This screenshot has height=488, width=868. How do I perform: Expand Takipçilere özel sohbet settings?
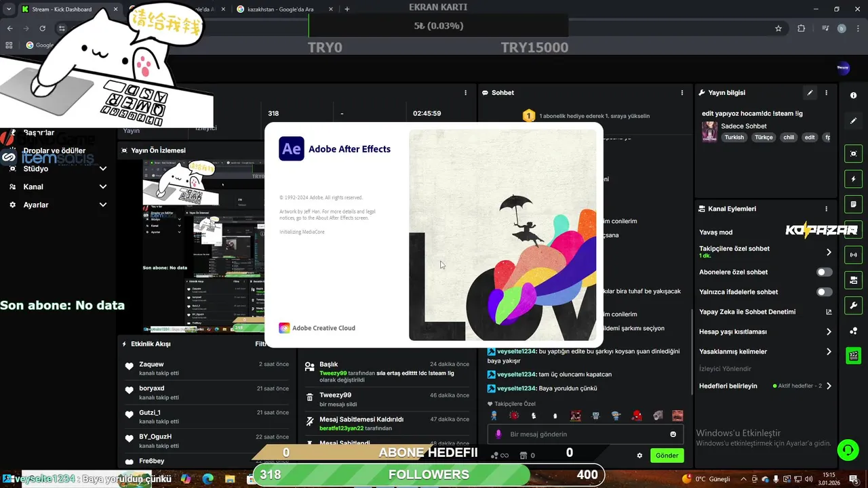click(829, 252)
